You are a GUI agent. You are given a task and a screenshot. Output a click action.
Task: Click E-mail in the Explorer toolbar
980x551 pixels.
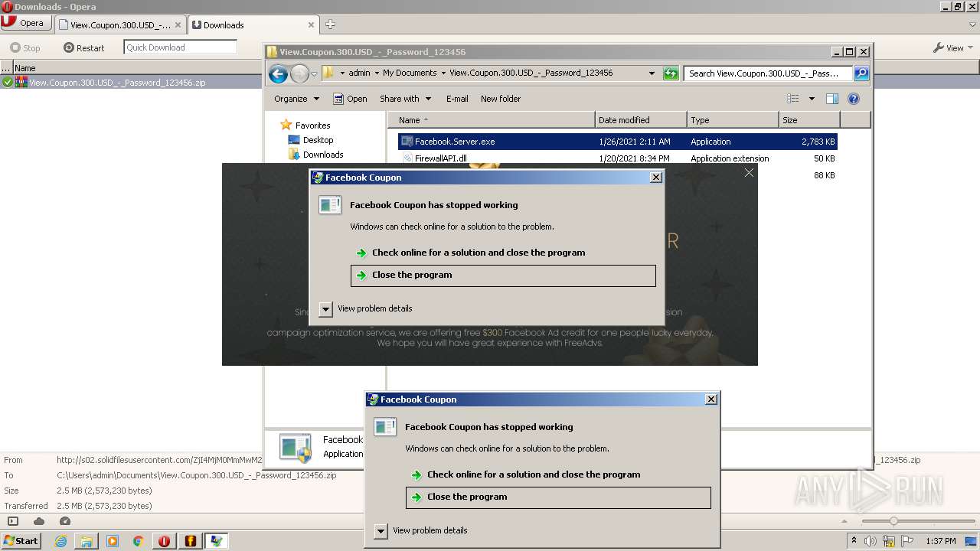point(457,99)
